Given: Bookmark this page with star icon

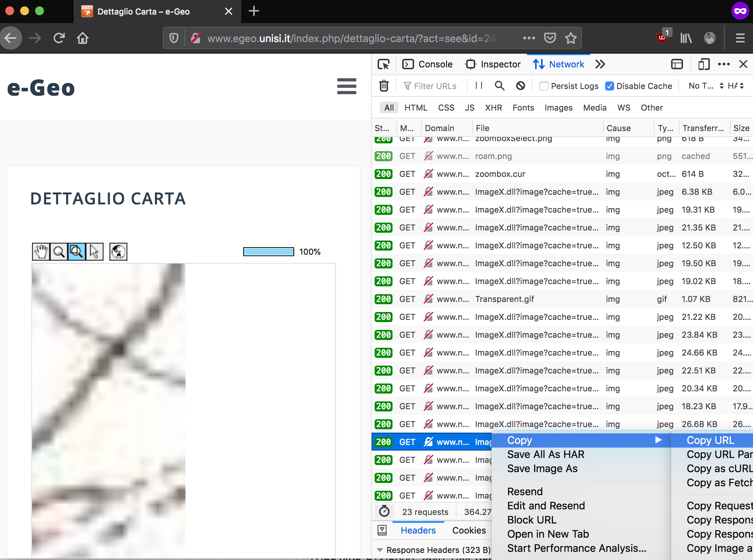Looking at the screenshot, I should (571, 38).
